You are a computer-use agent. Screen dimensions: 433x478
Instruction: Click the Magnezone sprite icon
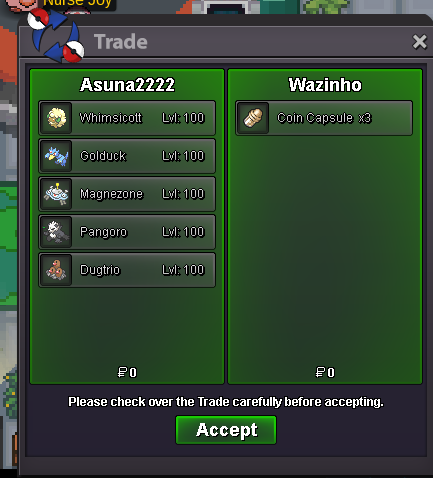(56, 194)
